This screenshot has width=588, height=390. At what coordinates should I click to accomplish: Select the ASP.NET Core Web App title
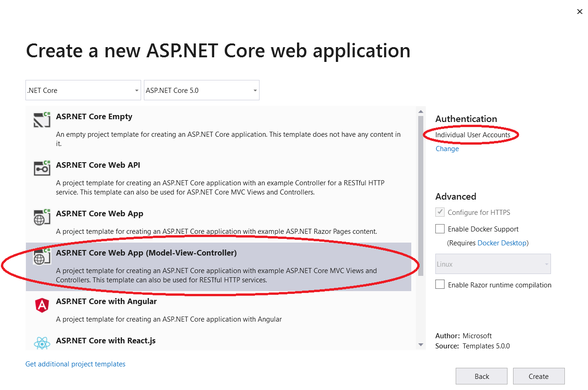pyautogui.click(x=99, y=213)
